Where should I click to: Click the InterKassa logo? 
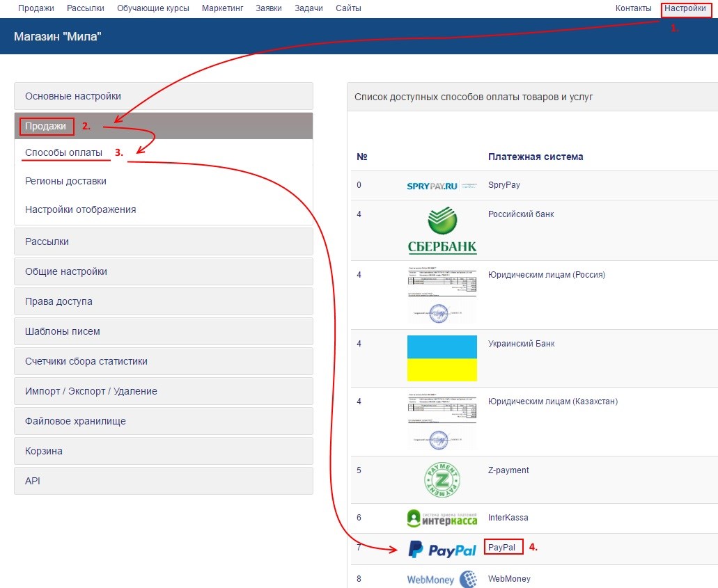442,518
